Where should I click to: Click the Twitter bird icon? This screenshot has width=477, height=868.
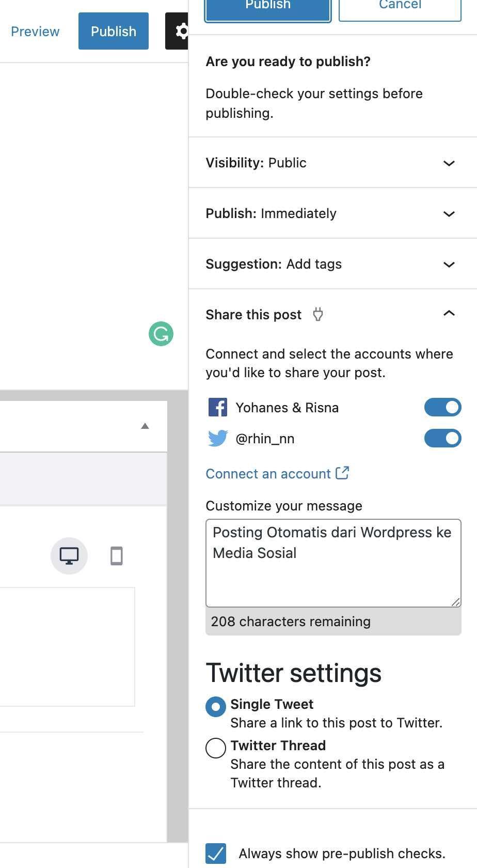tap(218, 438)
